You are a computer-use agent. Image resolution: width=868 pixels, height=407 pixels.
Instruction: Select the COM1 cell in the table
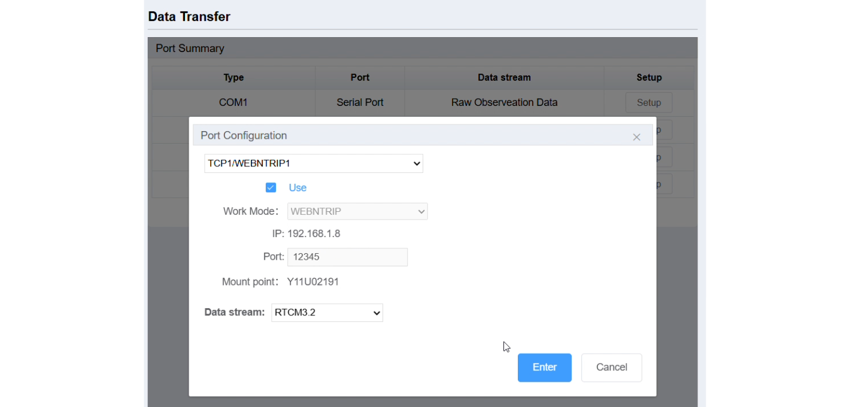[233, 102]
